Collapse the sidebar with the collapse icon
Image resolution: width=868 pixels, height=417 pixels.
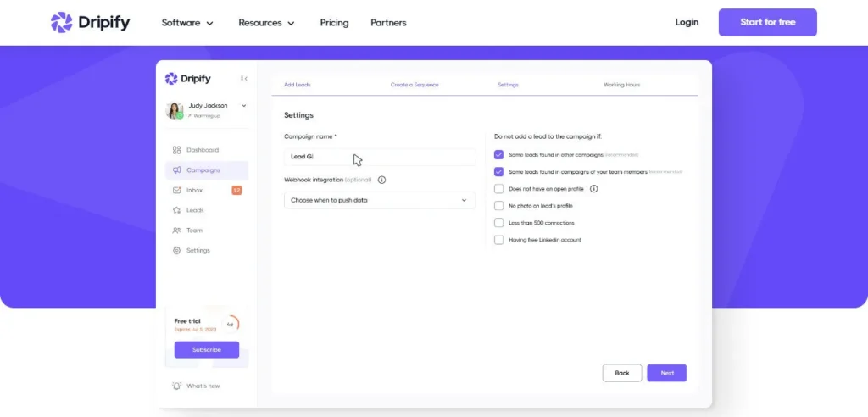tap(243, 79)
